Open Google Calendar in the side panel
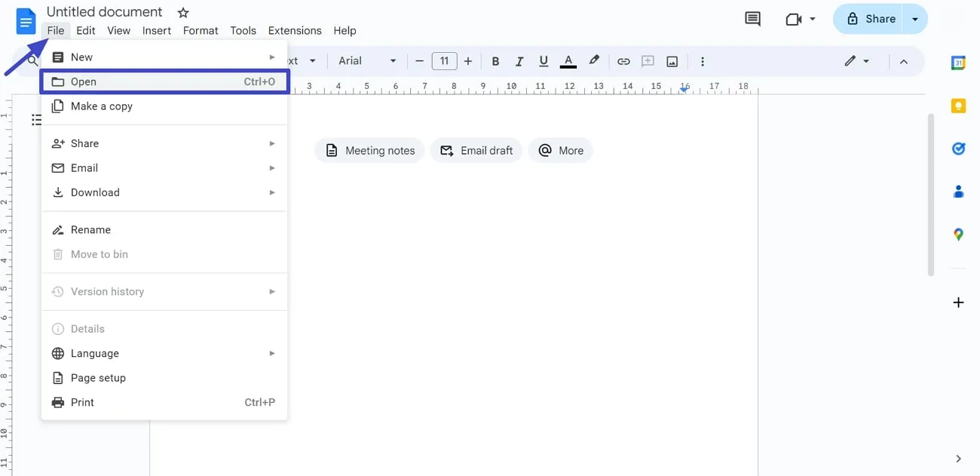 click(x=958, y=63)
